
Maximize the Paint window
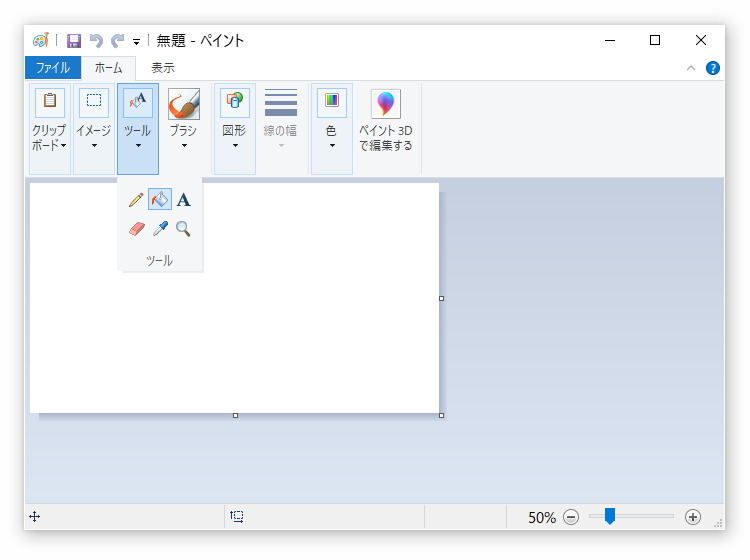[655, 41]
